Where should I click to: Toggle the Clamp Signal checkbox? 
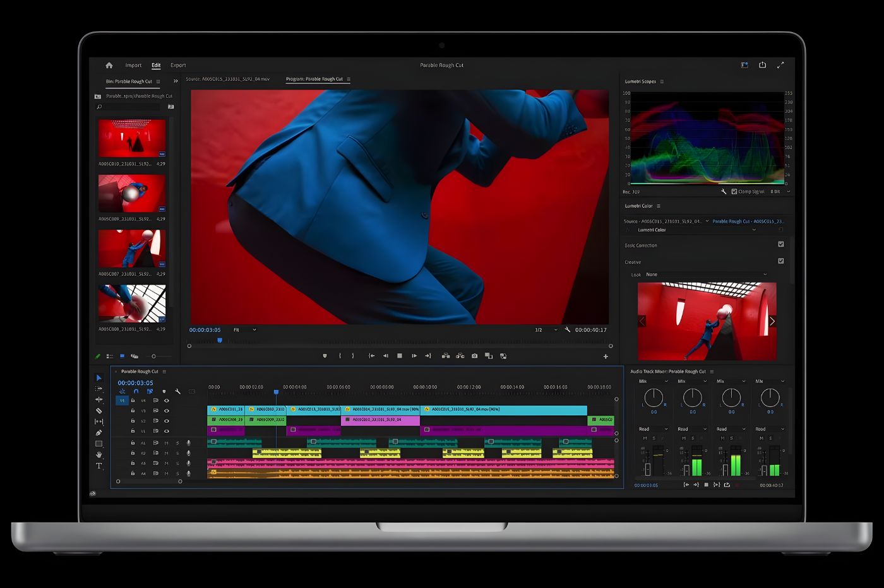tap(734, 191)
